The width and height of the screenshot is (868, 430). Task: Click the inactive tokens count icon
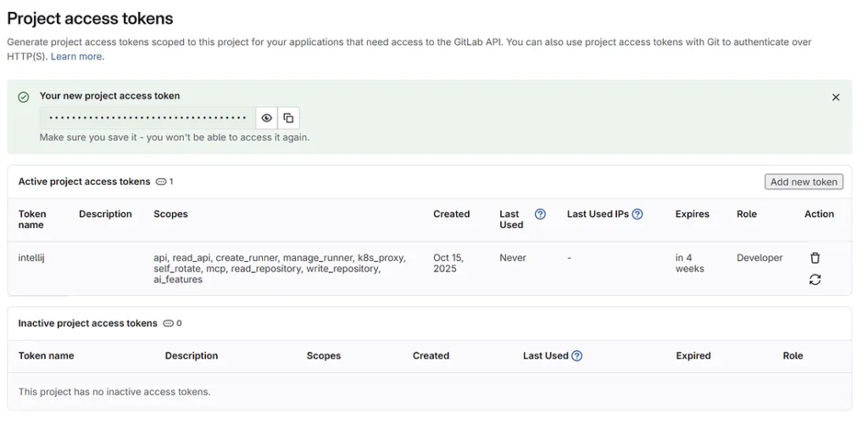pyautogui.click(x=168, y=323)
